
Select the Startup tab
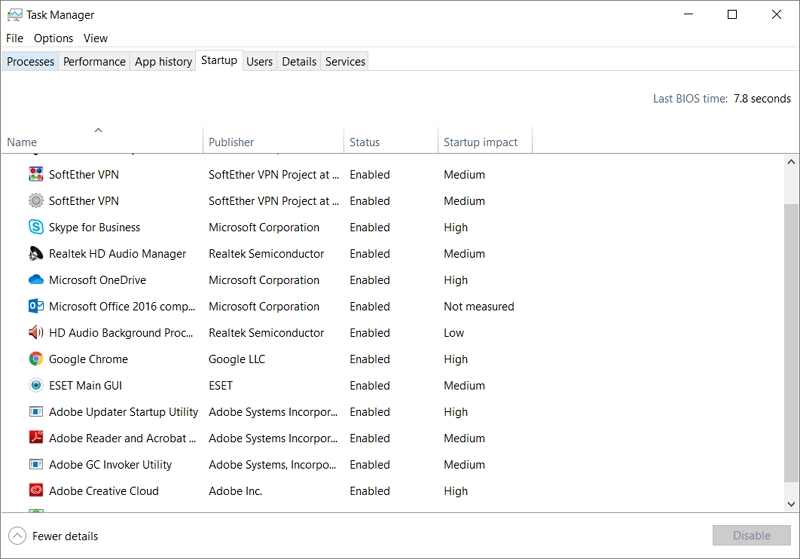(219, 60)
